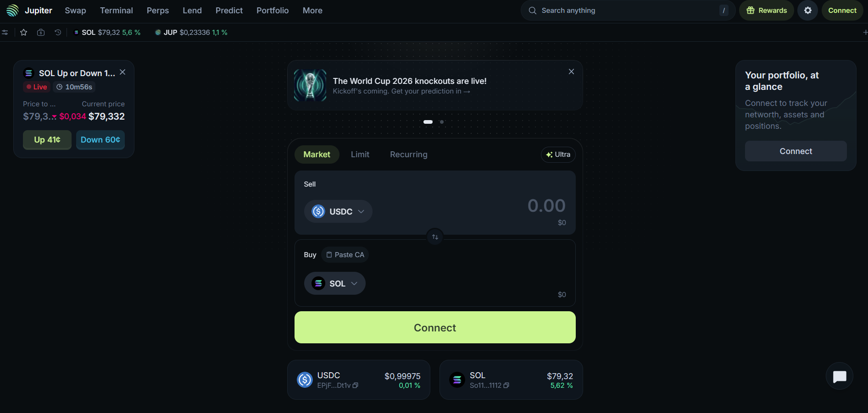Viewport: 868px width, 413px height.
Task: Click the swap direction arrows icon
Action: point(435,237)
